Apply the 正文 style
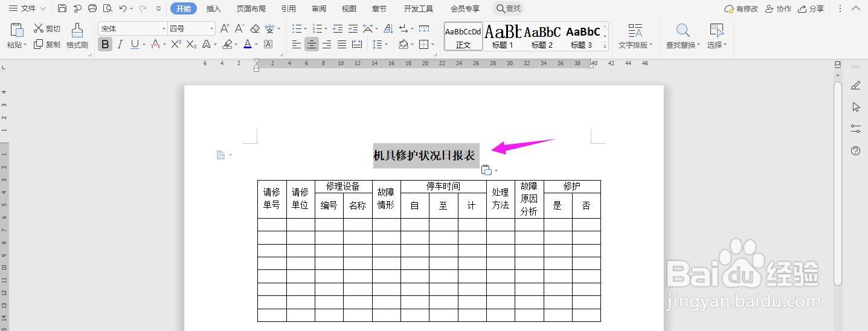This screenshot has width=868, height=331. (463, 36)
